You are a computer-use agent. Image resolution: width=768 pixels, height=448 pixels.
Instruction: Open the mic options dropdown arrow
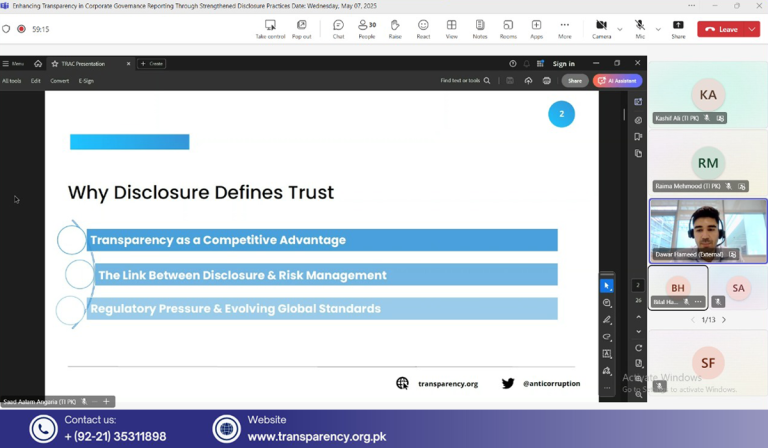click(x=657, y=29)
